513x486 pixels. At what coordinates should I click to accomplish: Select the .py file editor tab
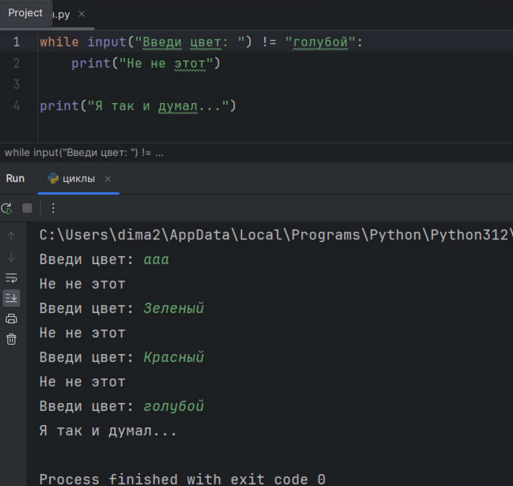pyautogui.click(x=62, y=14)
